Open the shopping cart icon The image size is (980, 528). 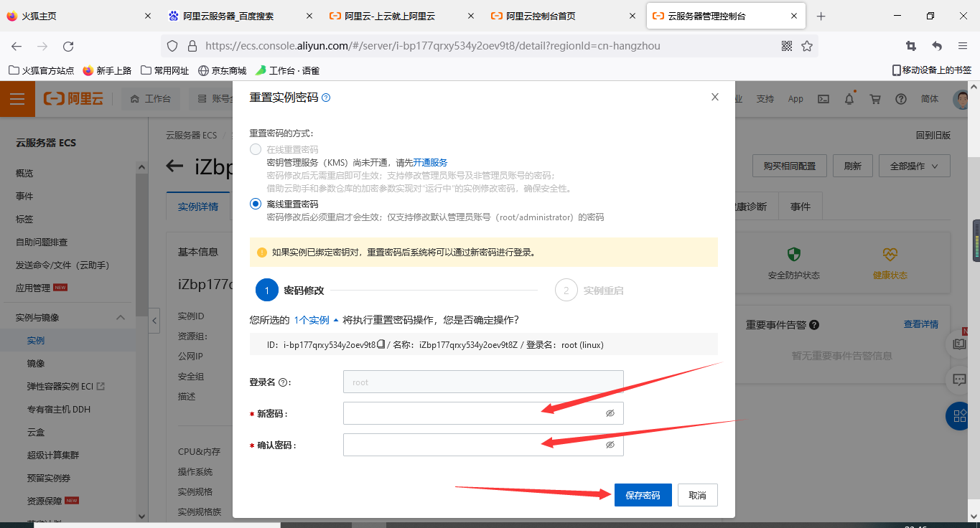875,99
